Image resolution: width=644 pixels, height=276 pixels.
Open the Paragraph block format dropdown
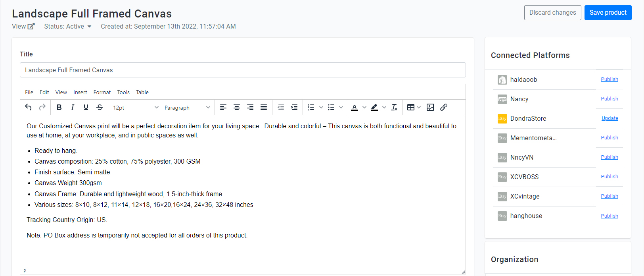pyautogui.click(x=187, y=108)
